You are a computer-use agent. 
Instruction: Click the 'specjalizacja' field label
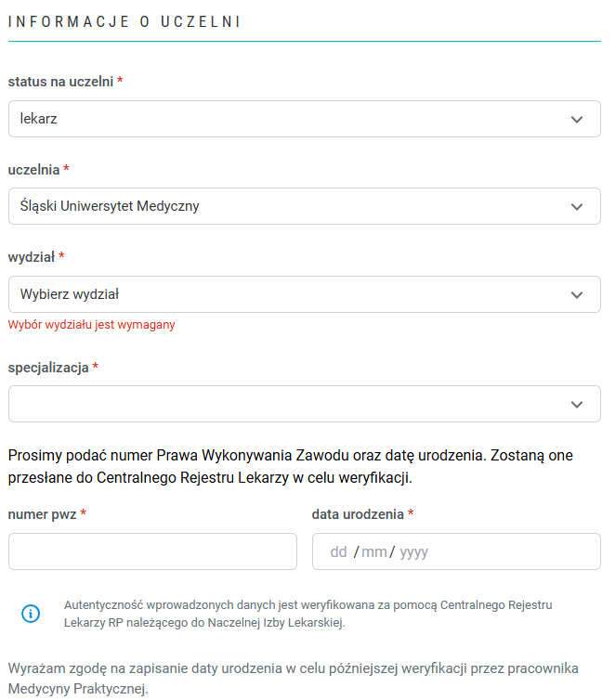click(48, 368)
